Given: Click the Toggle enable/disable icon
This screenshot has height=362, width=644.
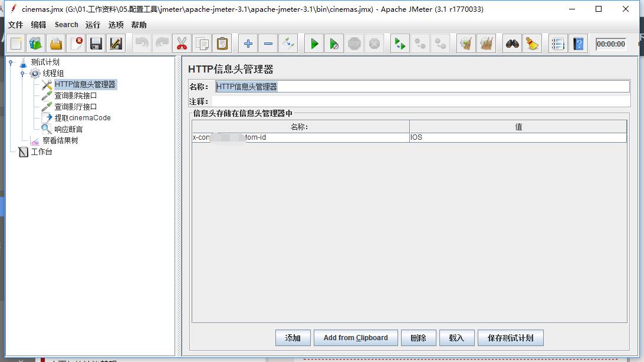Looking at the screenshot, I should pos(288,44).
